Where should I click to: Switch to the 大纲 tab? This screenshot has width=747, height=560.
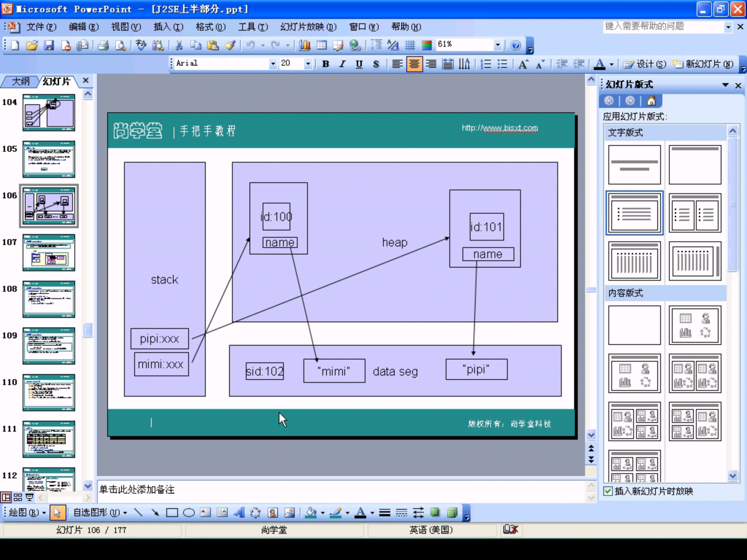pyautogui.click(x=20, y=81)
